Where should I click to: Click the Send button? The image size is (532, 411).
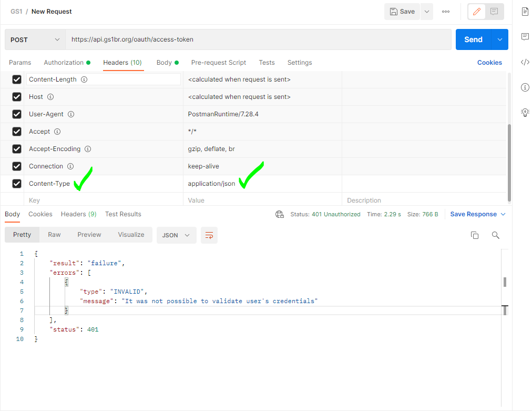(473, 39)
